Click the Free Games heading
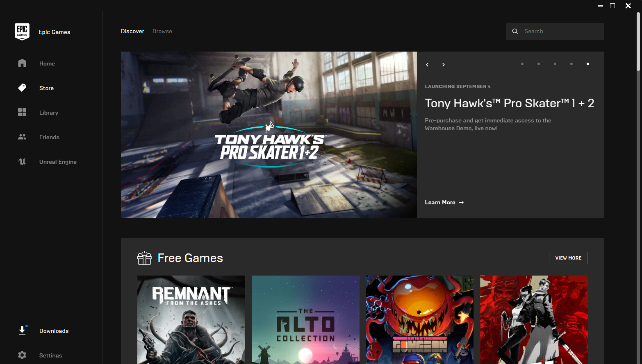642x364 pixels. 190,258
